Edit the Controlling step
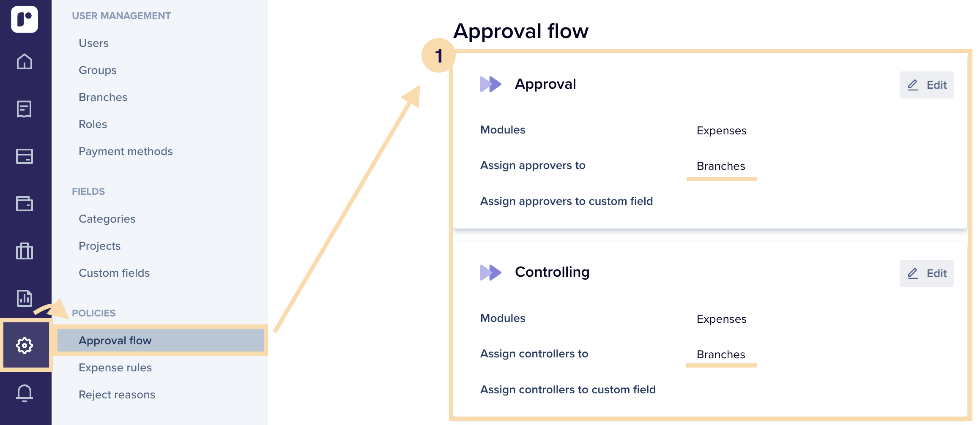The width and height of the screenshot is (980, 425). (x=926, y=273)
